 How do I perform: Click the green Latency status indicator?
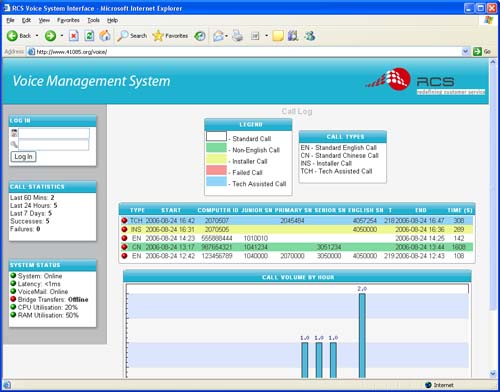(13, 283)
